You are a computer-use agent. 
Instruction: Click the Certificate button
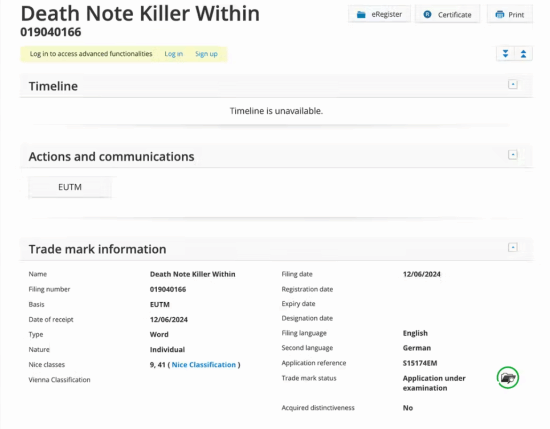click(448, 14)
